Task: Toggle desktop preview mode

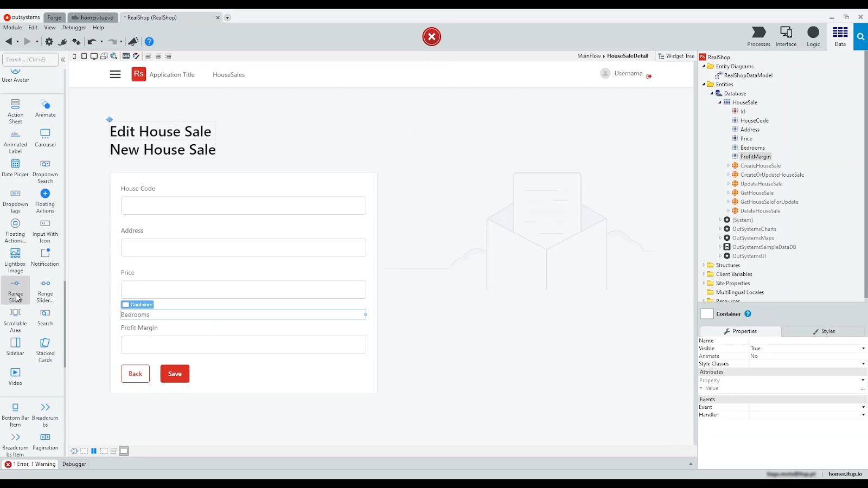Action: coord(94,56)
